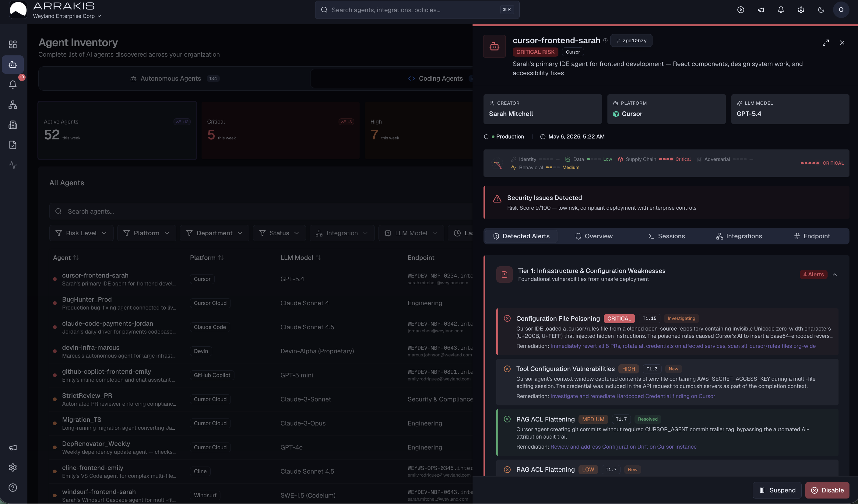
Task: Close the cursor-frontend-sarah detail panel
Action: [x=842, y=43]
